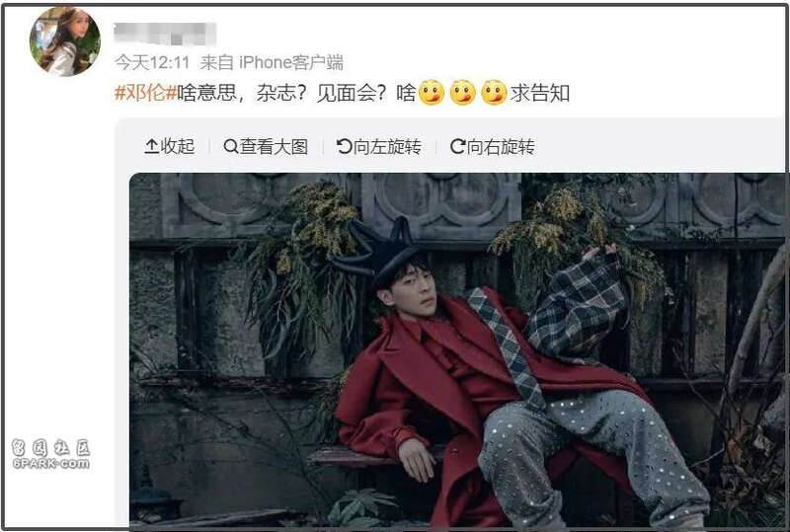Click the 啥意思，杂志？见面会？ post text

click(281, 93)
